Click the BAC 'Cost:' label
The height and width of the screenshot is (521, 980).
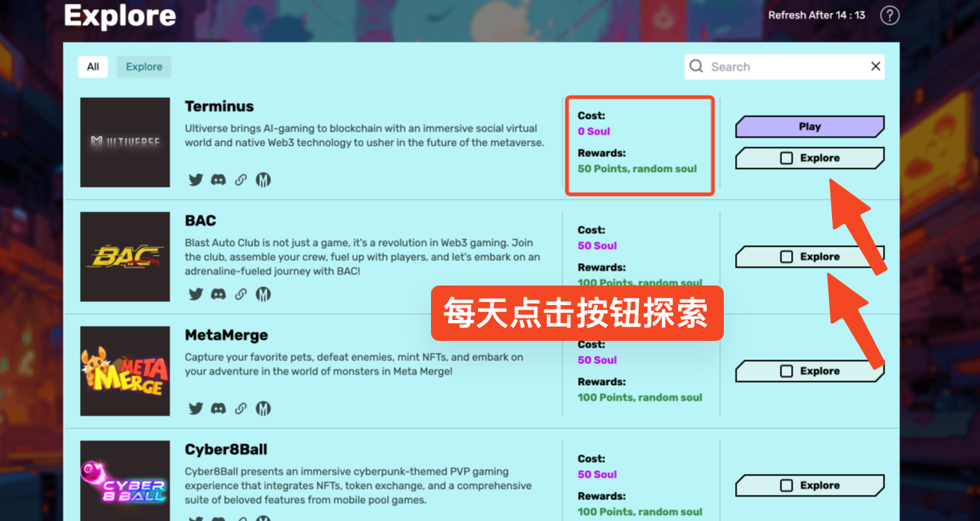[x=592, y=230]
